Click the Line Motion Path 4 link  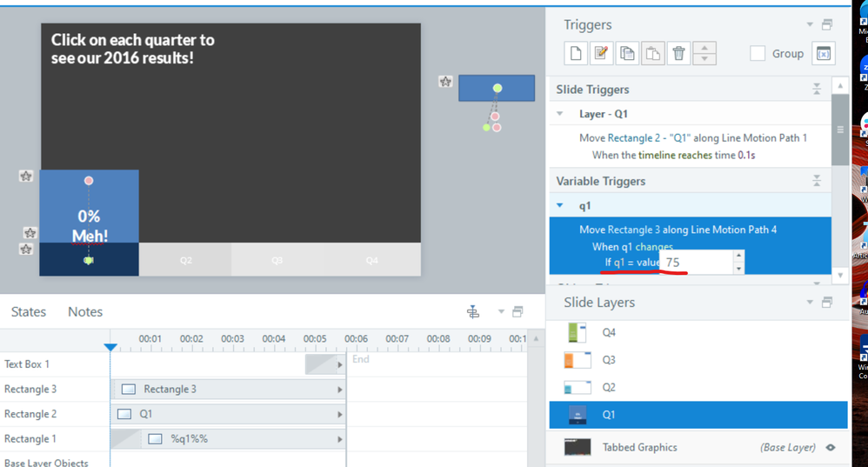733,230
